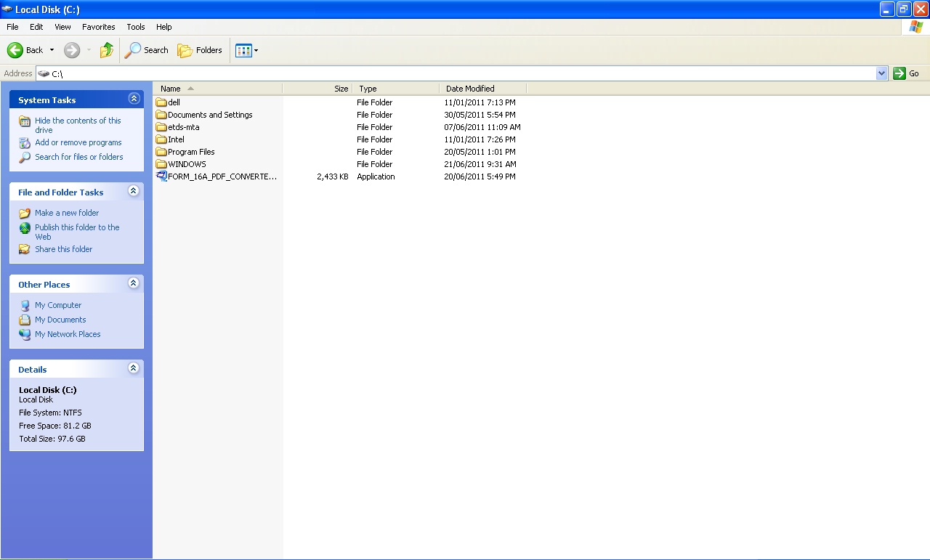The height and width of the screenshot is (560, 930).
Task: Click Publish this folder to the Web
Action: [x=77, y=232]
